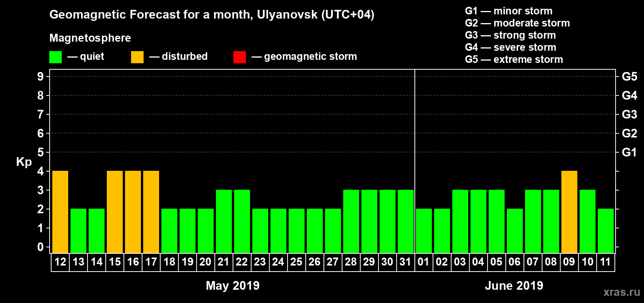Viewport: 644px width, 303px height.
Task: Click the 'G4 — severe storm' legend line
Action: (511, 47)
